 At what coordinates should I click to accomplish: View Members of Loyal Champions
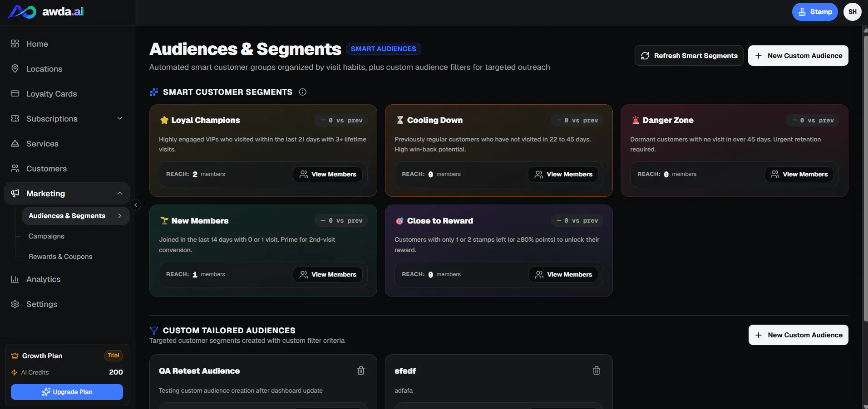point(328,174)
